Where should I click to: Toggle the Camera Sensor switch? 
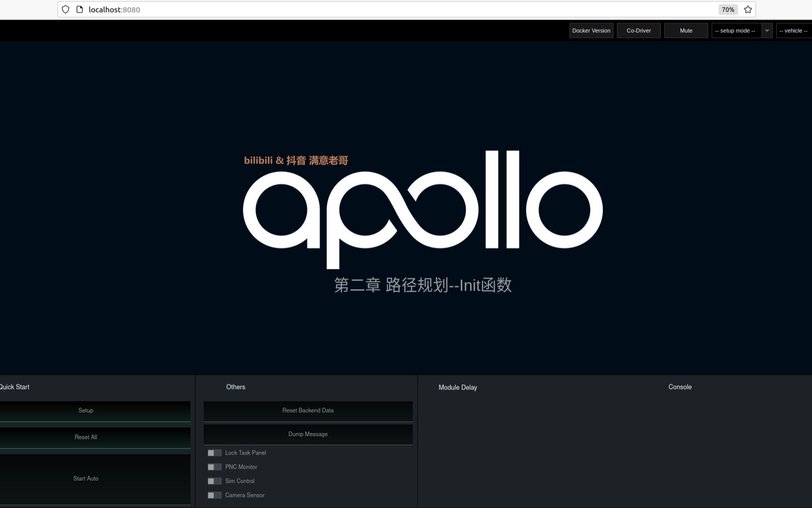pos(214,495)
